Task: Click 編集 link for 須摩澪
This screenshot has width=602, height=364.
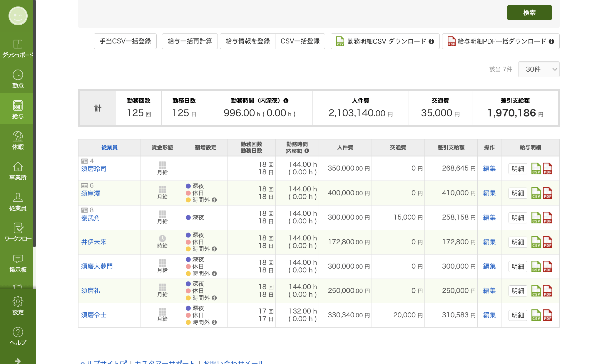Action: point(489,193)
